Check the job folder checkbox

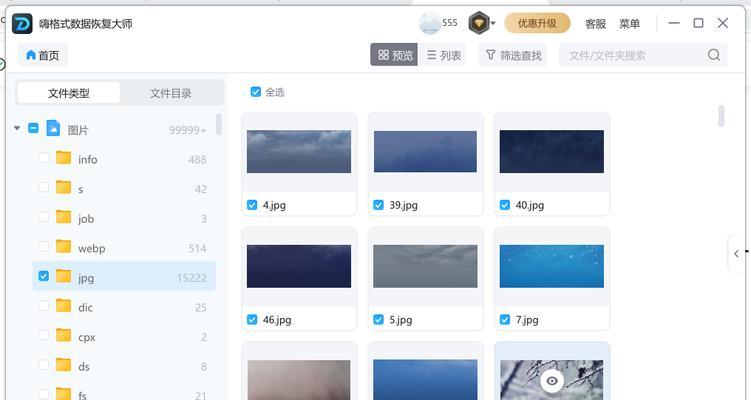coord(44,217)
